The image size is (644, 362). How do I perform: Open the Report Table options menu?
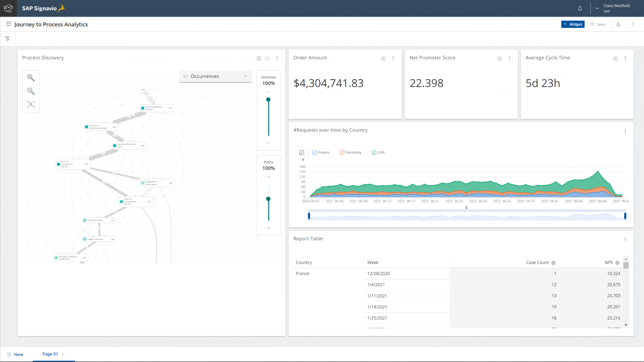(625, 239)
